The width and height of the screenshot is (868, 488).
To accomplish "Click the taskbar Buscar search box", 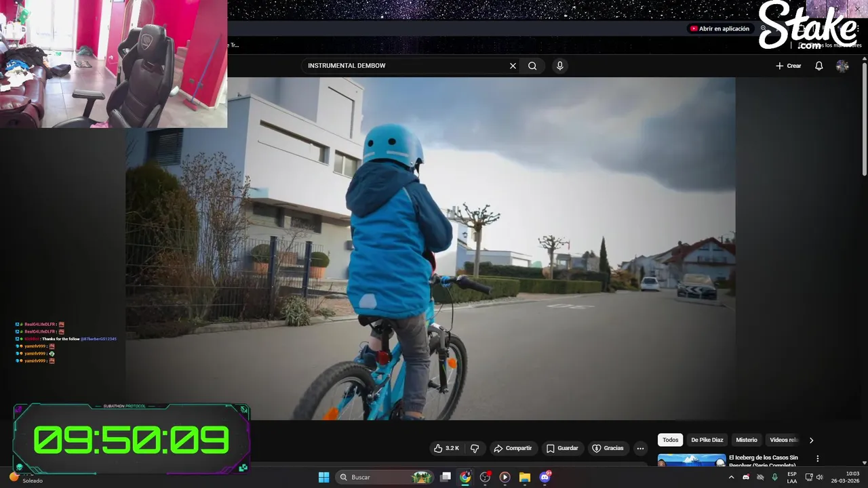I will pyautogui.click(x=385, y=477).
